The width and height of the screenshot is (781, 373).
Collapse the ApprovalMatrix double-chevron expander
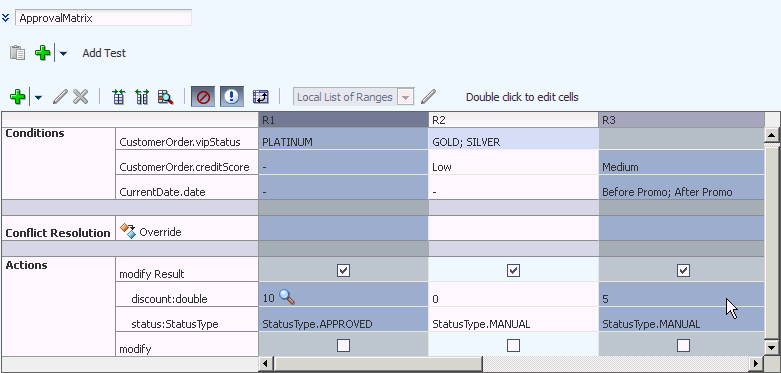(x=5, y=18)
